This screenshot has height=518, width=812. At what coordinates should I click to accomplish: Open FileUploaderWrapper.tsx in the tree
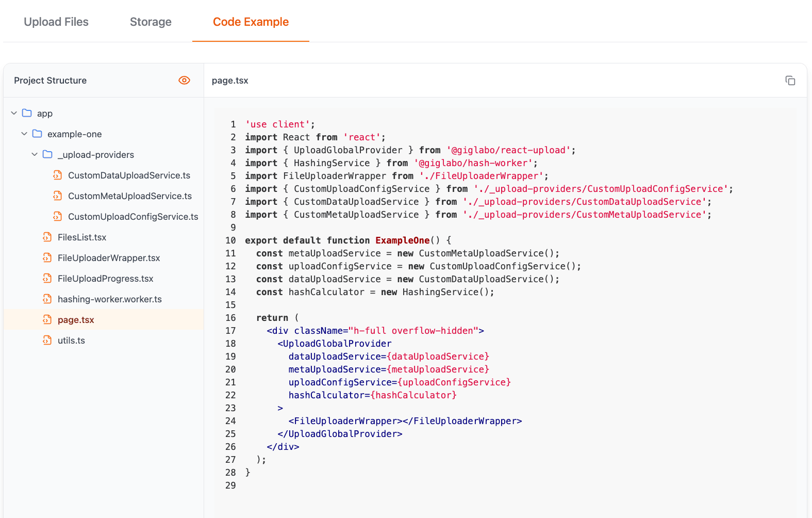pyautogui.click(x=109, y=258)
